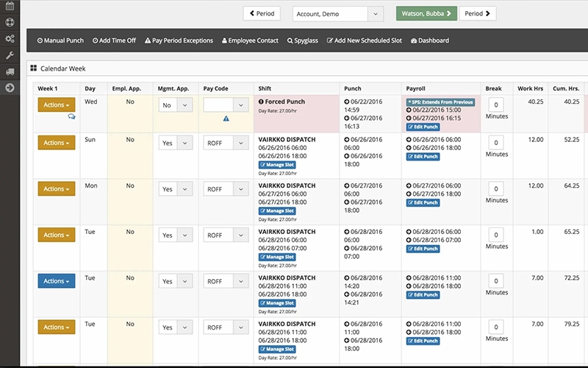The height and width of the screenshot is (368, 588).
Task: Click the wrench tools icon in sidebar
Action: (10, 55)
